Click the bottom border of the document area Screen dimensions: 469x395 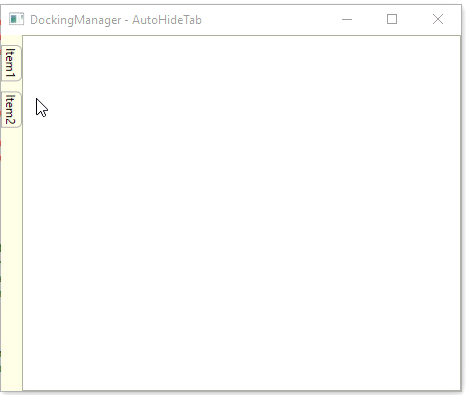pos(242,390)
